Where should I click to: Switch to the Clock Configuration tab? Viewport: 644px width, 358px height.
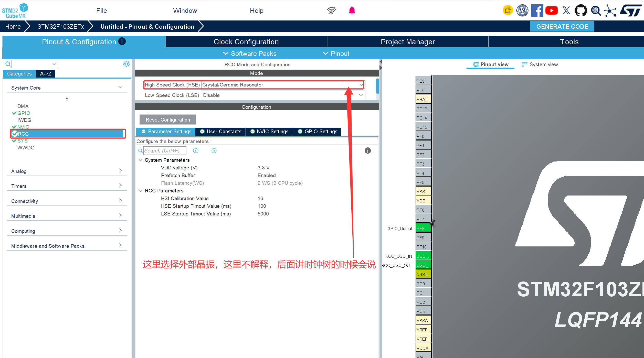tap(246, 42)
